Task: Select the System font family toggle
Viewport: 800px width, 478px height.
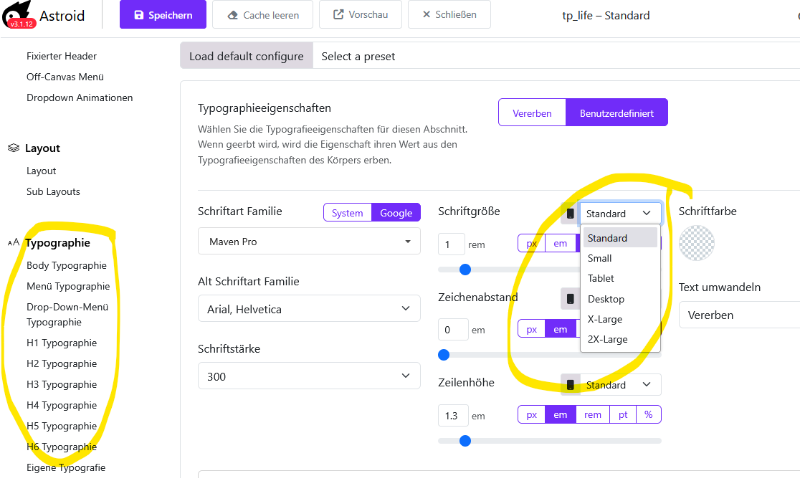Action: [x=347, y=213]
